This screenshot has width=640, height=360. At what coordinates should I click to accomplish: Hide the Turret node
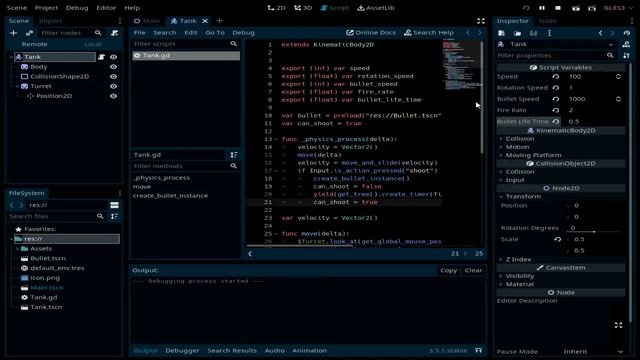click(x=113, y=86)
